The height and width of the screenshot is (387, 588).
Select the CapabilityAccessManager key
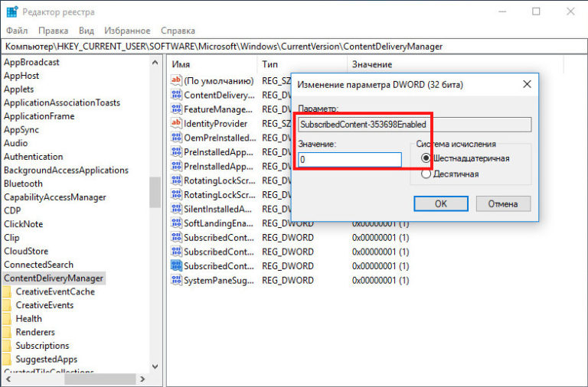coord(55,197)
